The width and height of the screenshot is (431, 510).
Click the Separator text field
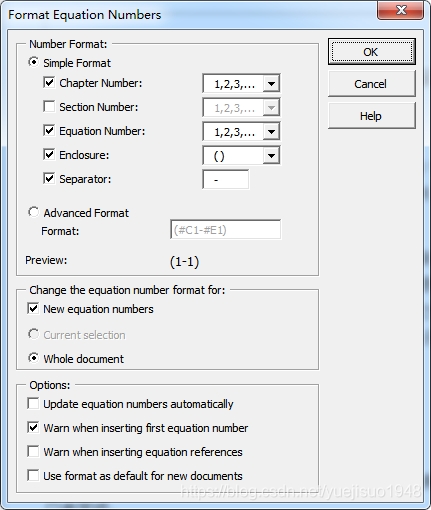click(226, 179)
